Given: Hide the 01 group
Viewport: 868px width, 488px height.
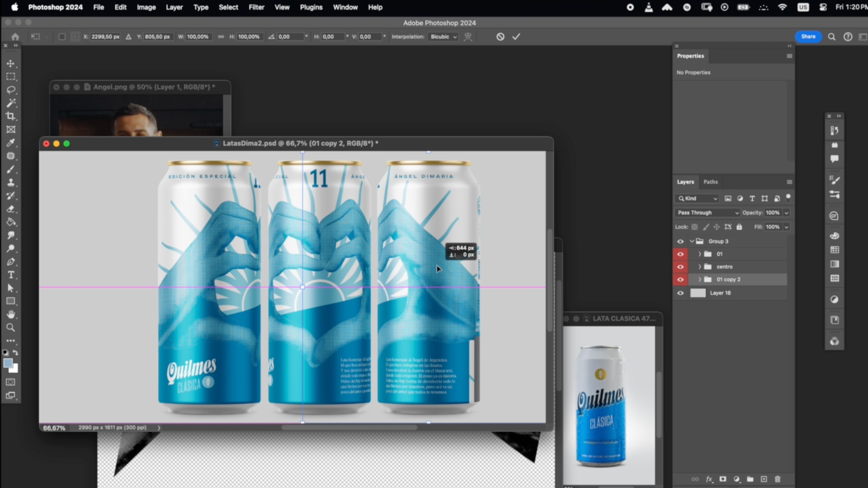Looking at the screenshot, I should coord(680,254).
